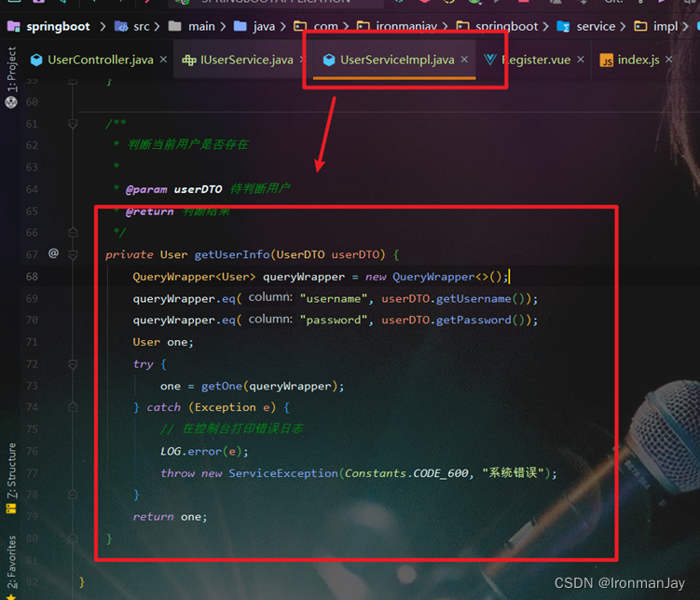Click line number 68 in gutter
The image size is (700, 600).
click(x=32, y=277)
